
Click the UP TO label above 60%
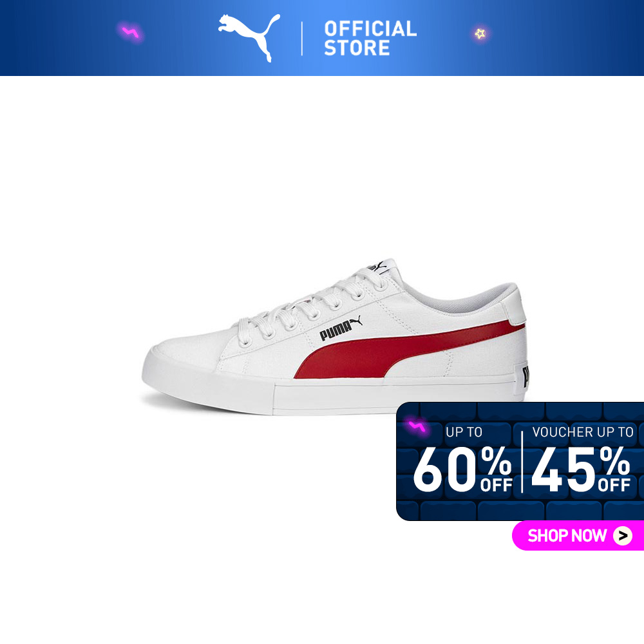click(x=464, y=432)
